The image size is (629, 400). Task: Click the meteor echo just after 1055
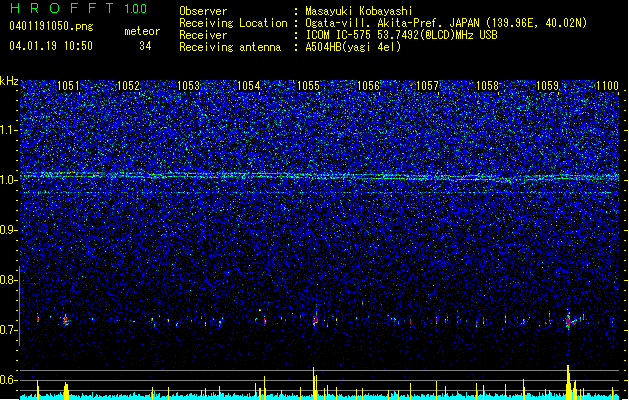316,318
